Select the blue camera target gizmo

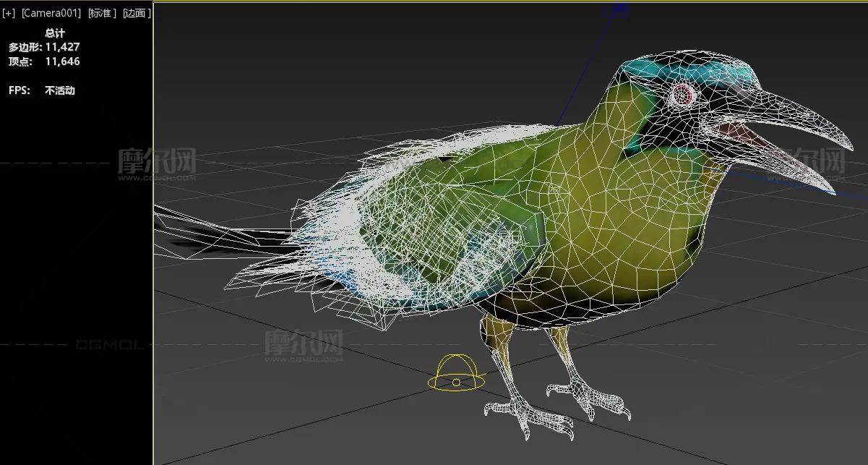620,9
